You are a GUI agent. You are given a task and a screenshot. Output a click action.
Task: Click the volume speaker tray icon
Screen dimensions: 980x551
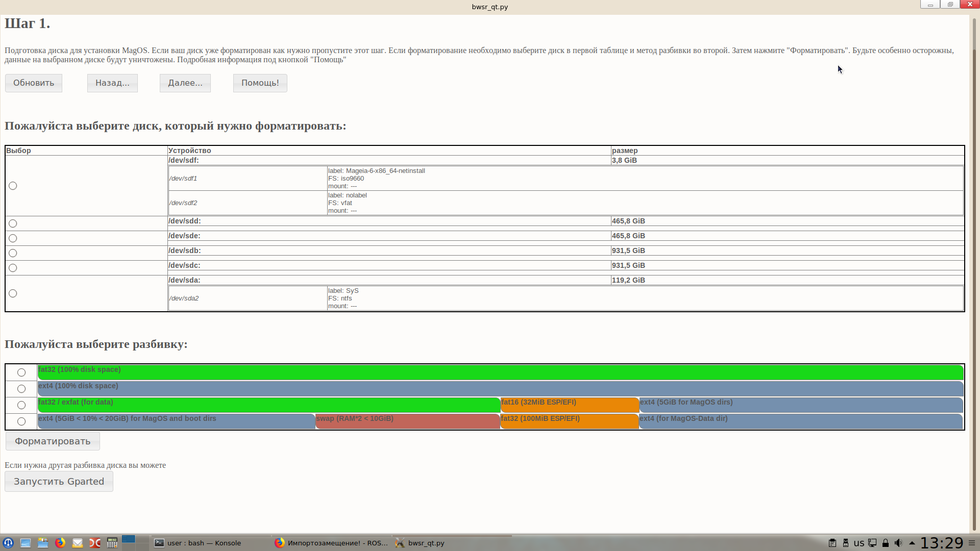[898, 543]
